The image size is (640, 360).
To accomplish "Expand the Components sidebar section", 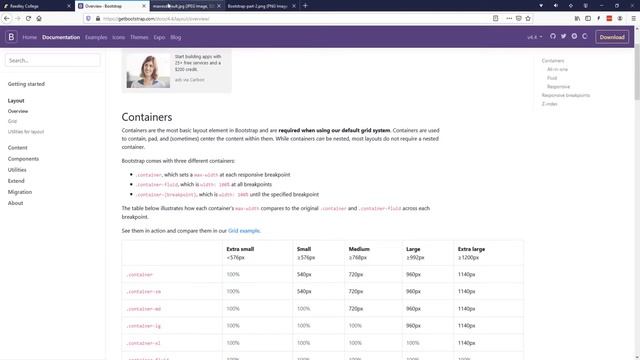I will [x=23, y=159].
